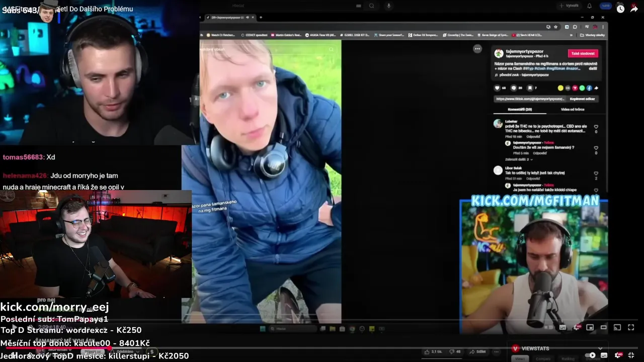Click YouTube voice search microphone
Viewport: 644px width, 362px height.
tap(388, 6)
